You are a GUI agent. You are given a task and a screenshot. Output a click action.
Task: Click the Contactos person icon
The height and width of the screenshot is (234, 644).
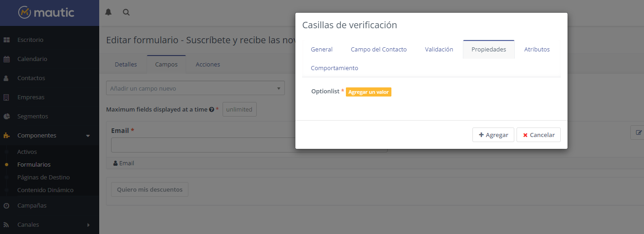[6, 78]
